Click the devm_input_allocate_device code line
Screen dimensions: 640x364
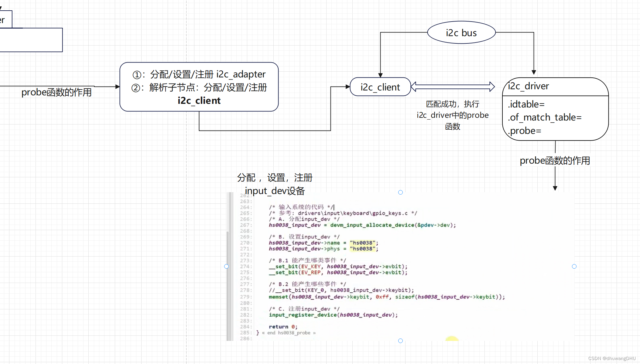362,225
